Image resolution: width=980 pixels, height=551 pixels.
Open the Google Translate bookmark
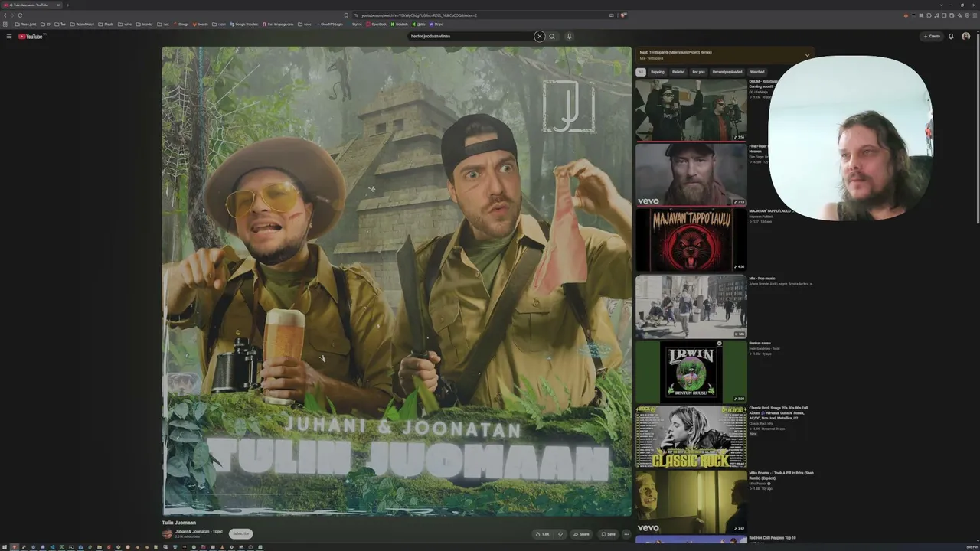click(245, 24)
